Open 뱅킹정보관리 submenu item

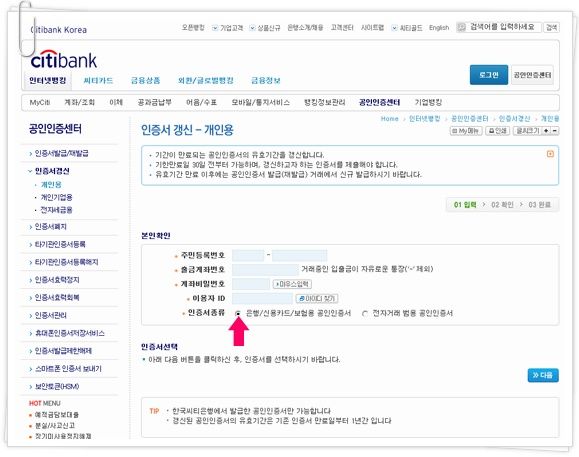point(325,102)
